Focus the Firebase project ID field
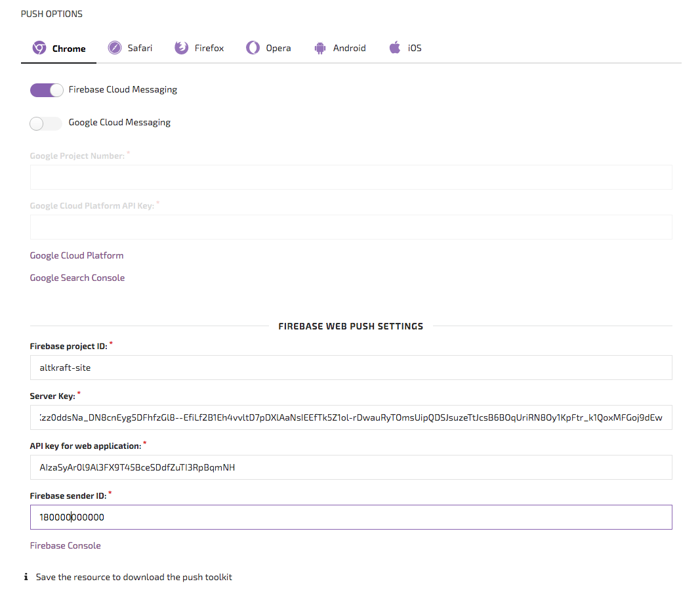 (351, 368)
